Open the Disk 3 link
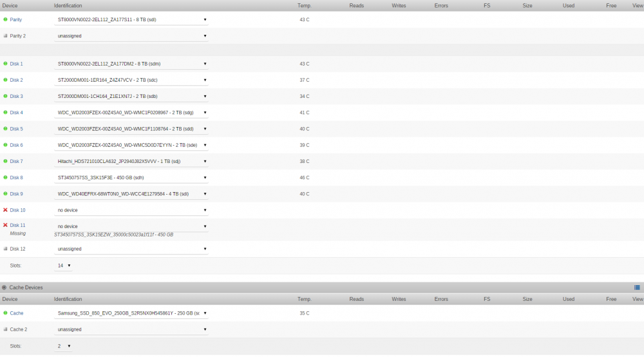644x357 pixels. pyautogui.click(x=17, y=97)
